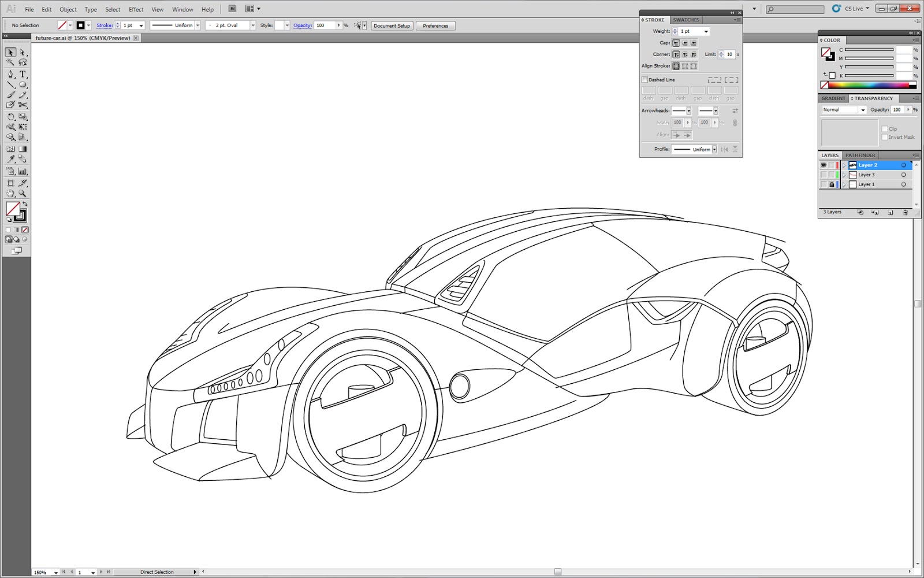Open the Create New Layer button
The image size is (924, 578).
tap(890, 212)
